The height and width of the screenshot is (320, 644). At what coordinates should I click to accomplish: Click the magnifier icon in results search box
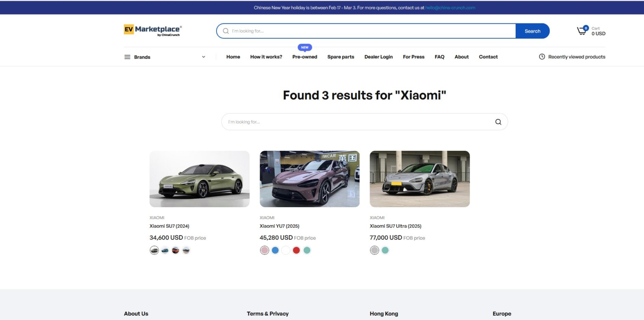498,122
